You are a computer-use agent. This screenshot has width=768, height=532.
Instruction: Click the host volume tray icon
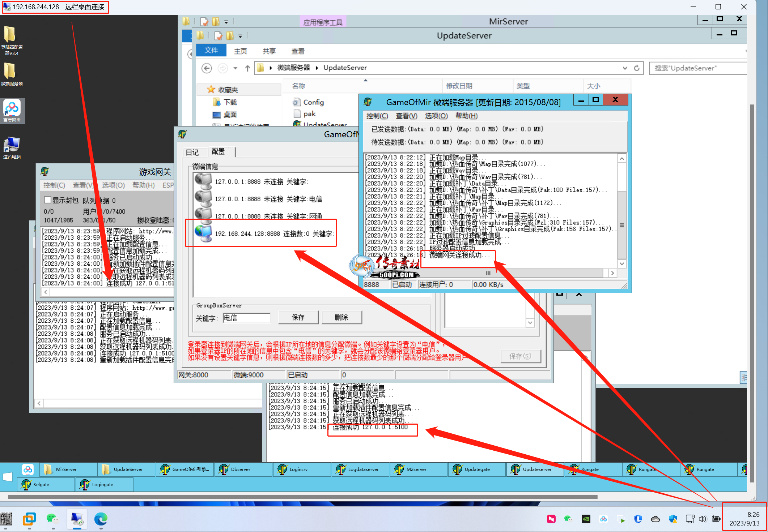click(x=703, y=519)
